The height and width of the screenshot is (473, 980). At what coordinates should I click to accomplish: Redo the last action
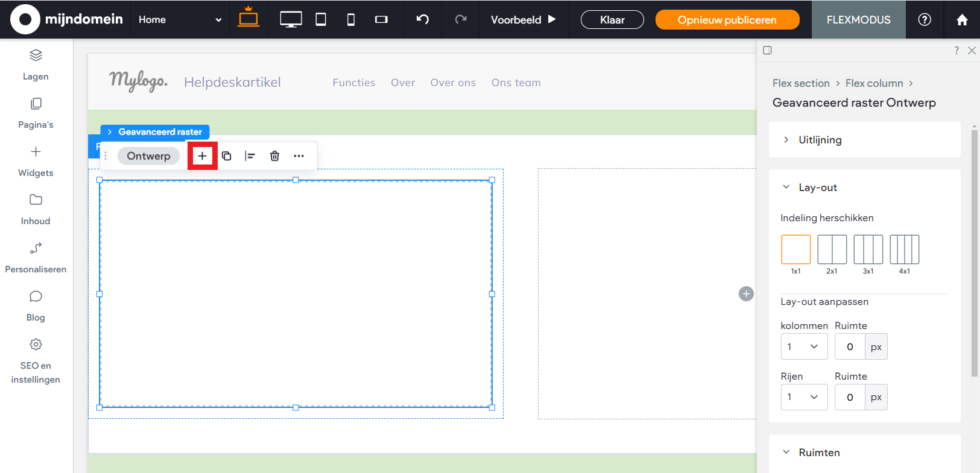[x=461, y=19]
